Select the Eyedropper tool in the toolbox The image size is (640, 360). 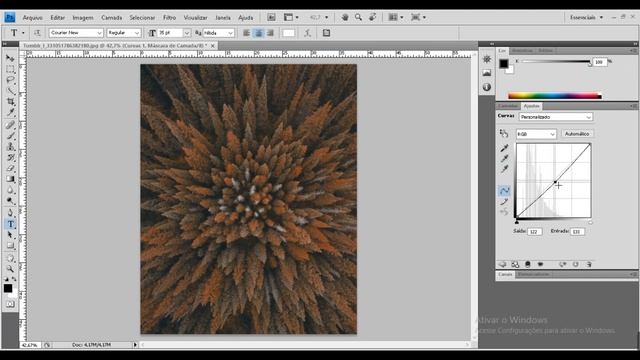10,112
